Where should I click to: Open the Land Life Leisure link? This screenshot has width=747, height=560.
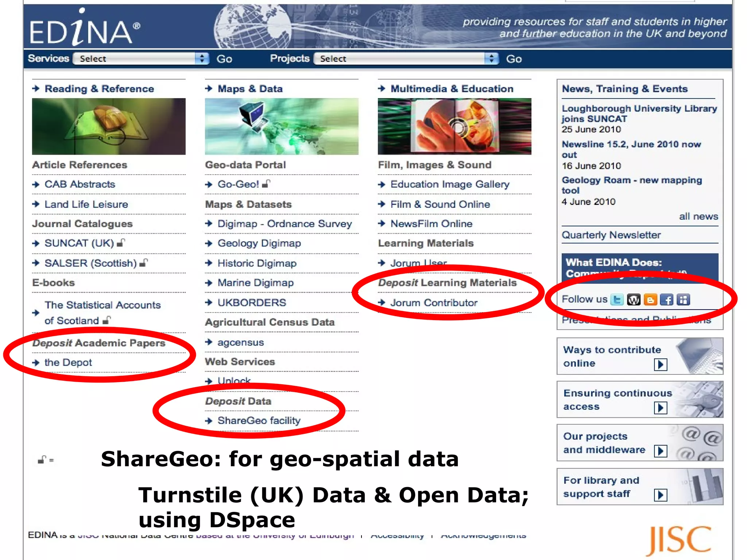[x=86, y=204]
